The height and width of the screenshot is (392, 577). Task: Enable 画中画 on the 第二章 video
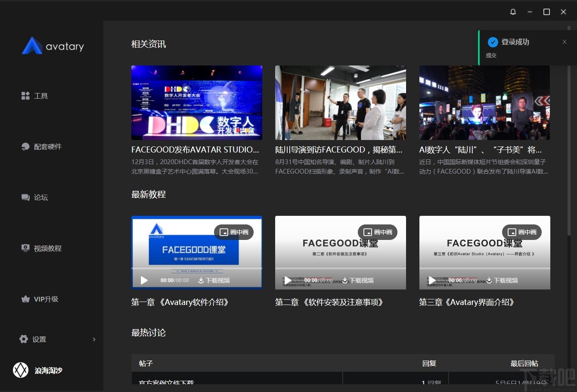378,232
